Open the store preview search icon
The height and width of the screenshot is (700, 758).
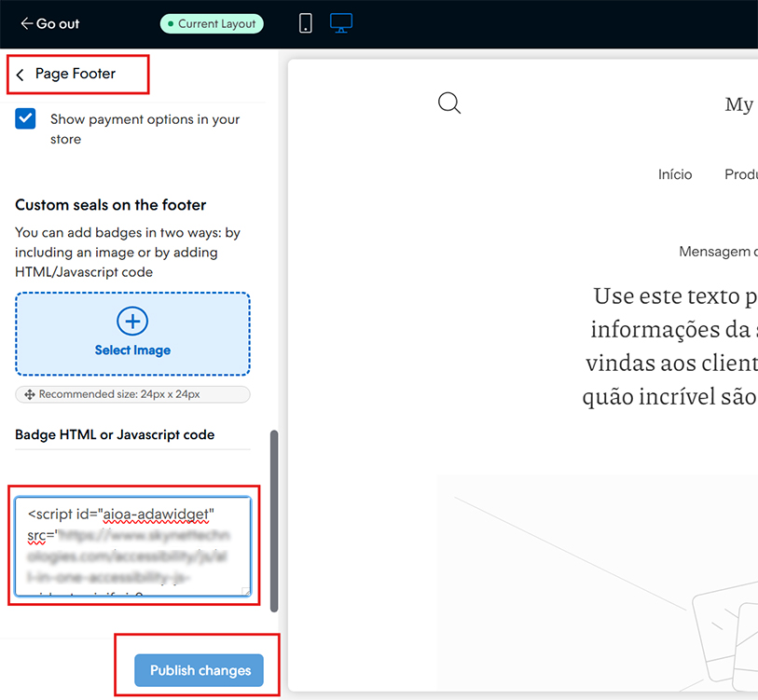[x=449, y=103]
